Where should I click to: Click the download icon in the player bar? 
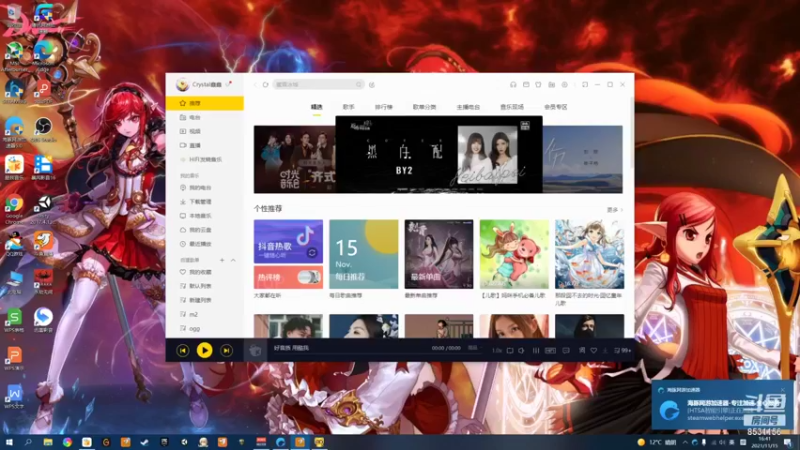pos(605,351)
